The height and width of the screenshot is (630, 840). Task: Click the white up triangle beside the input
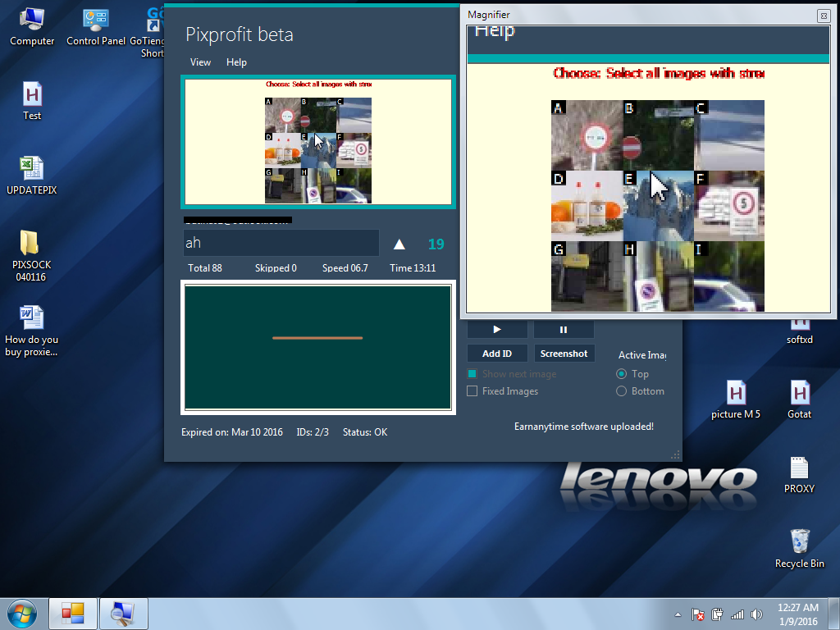pyautogui.click(x=399, y=244)
